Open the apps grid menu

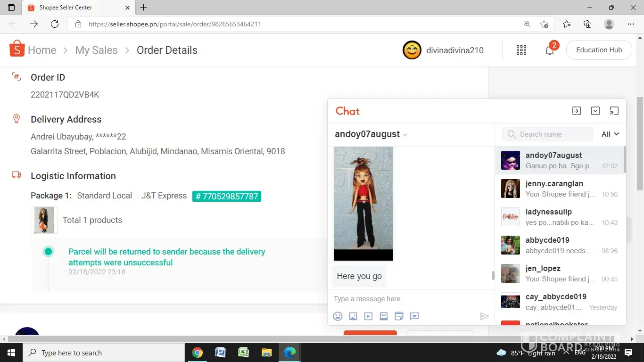(521, 50)
